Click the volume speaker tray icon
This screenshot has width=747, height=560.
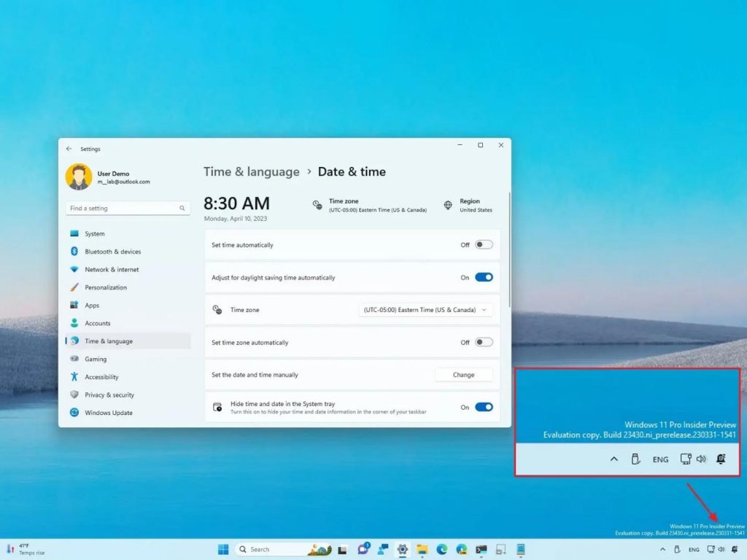(x=721, y=550)
